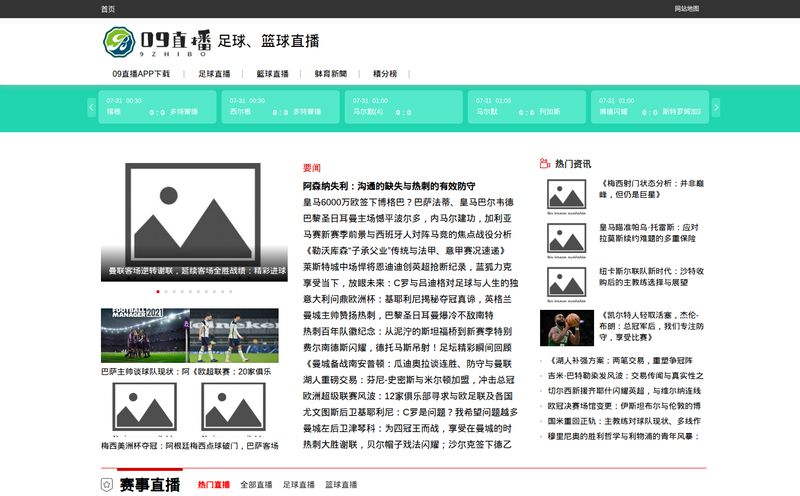
Task: Open 热刺大胜谢联 news link
Action: tap(407, 444)
